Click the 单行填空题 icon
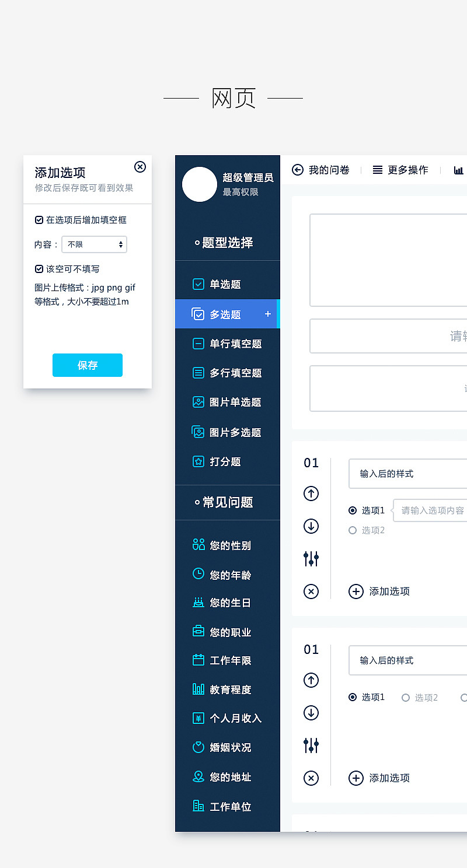 [x=198, y=344]
